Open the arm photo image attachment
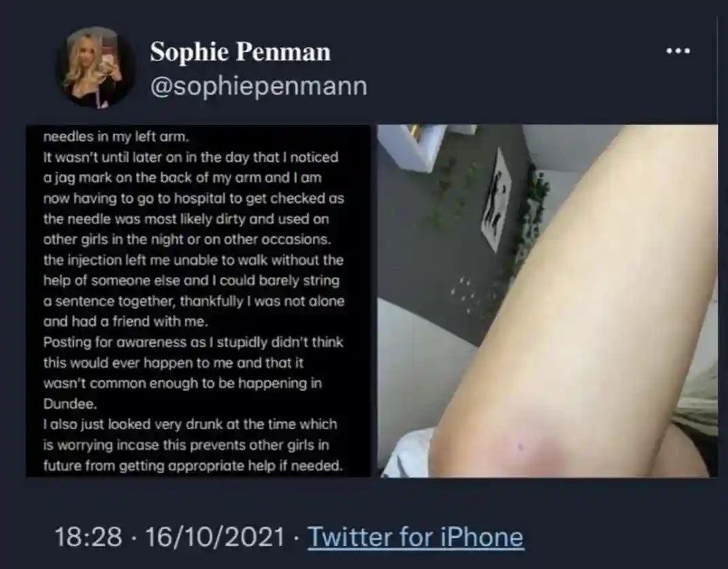 [x=547, y=301]
